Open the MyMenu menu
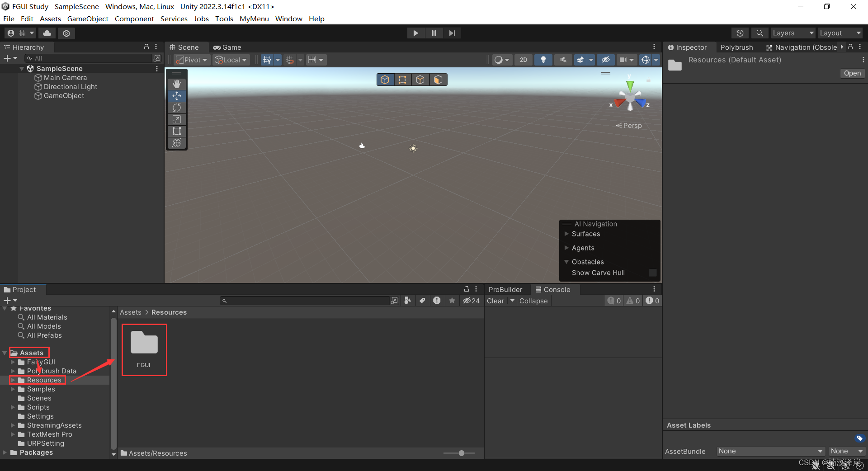 click(x=254, y=19)
